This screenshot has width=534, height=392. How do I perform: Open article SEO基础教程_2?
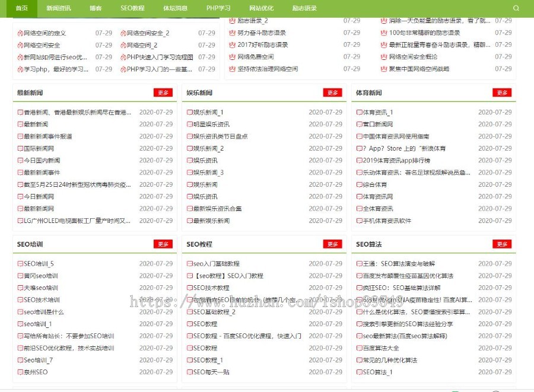click(x=214, y=312)
